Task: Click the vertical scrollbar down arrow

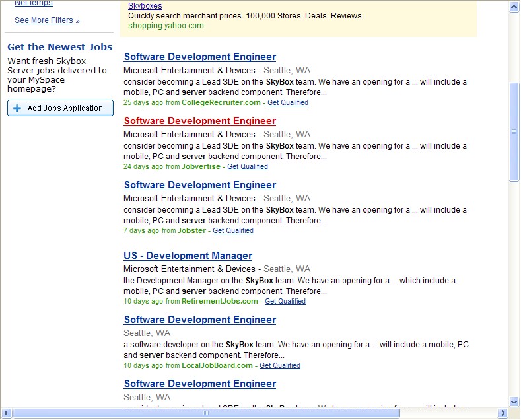Action: click(514, 402)
